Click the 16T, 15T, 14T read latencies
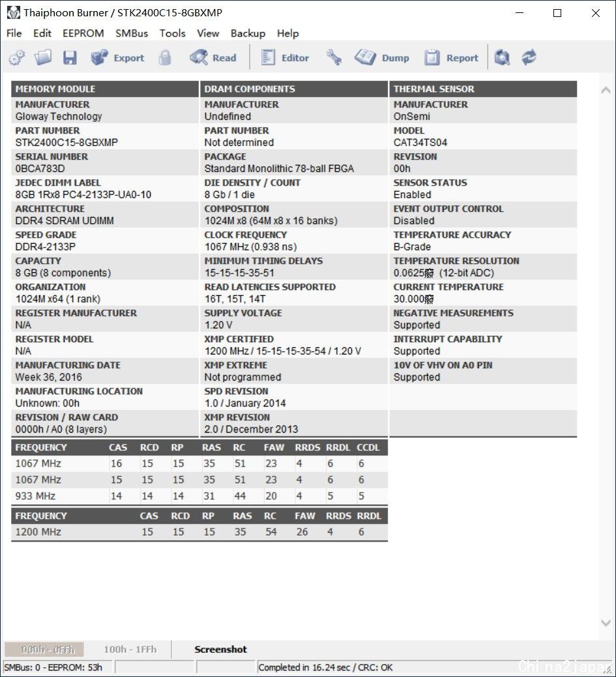Image resolution: width=616 pixels, height=677 pixels. tap(235, 299)
